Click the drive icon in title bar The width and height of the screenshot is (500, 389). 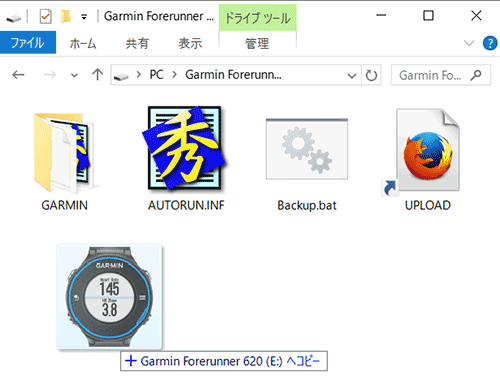tap(13, 17)
